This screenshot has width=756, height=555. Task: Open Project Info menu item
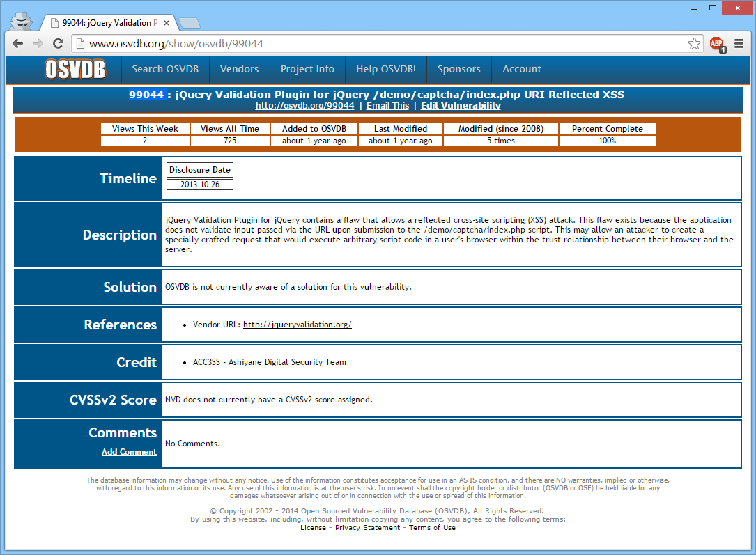pyautogui.click(x=307, y=69)
